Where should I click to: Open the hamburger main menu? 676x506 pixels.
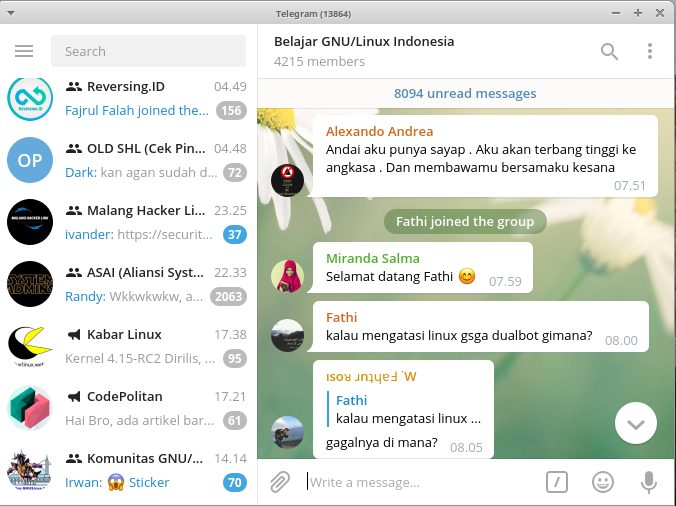24,51
